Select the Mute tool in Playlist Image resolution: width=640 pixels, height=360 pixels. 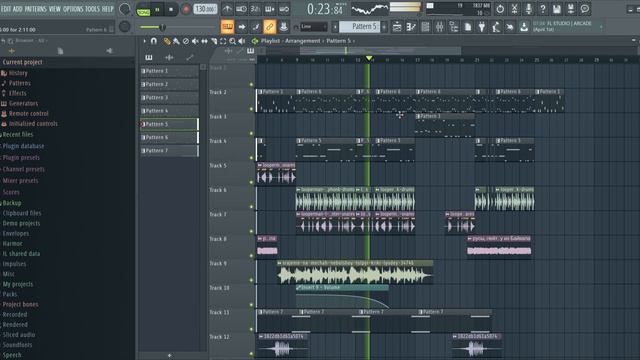click(x=195, y=41)
